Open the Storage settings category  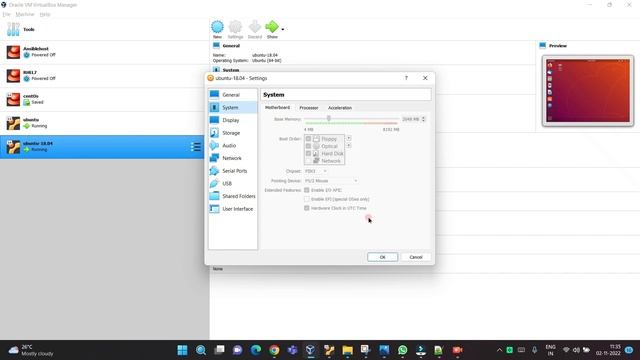pos(233,133)
